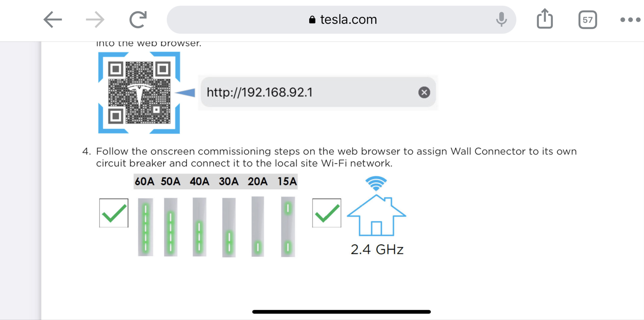Click the 15A breaker label
The image size is (644, 320).
(x=287, y=181)
